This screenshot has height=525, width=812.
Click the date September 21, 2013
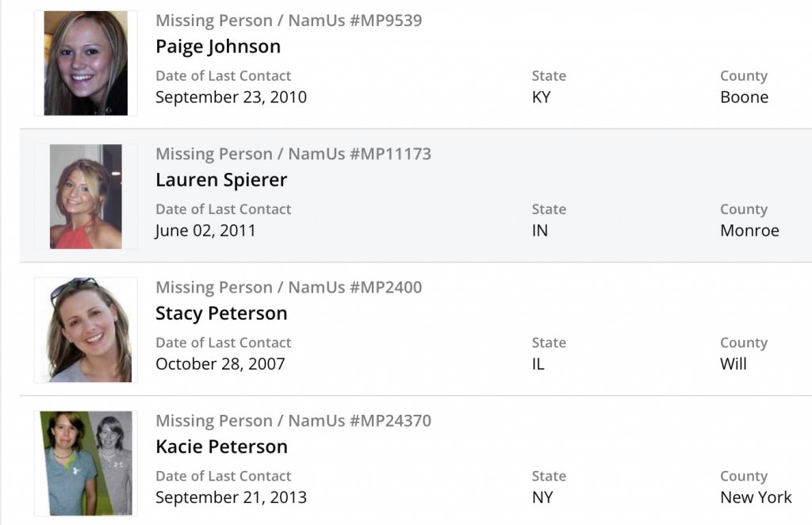(x=231, y=497)
